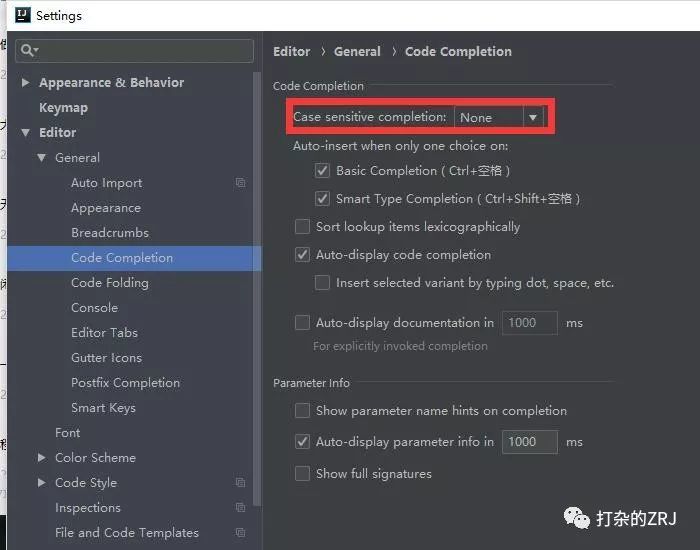Open Smart Keys settings
The height and width of the screenshot is (550, 700).
point(103,408)
